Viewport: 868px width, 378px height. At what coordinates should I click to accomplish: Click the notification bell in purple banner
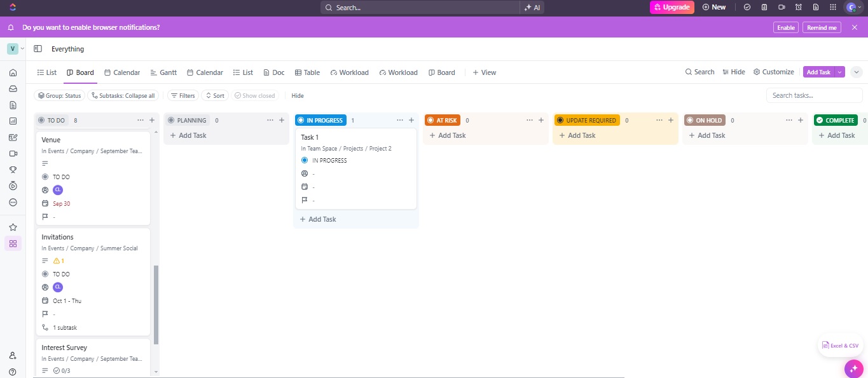click(x=11, y=27)
